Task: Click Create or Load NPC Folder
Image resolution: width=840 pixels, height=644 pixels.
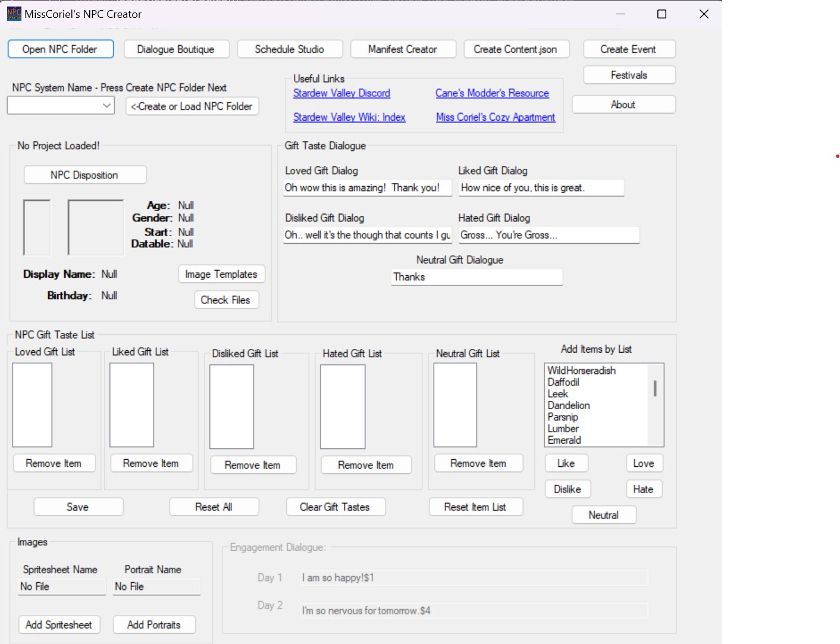Action: point(192,106)
